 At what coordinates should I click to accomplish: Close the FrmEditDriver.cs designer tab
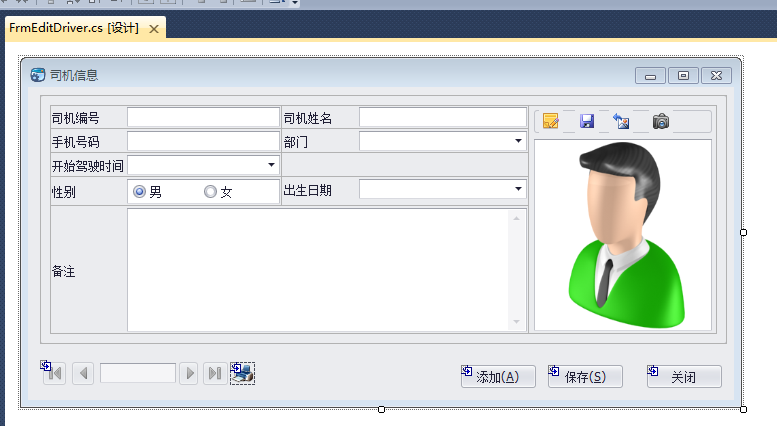[154, 29]
